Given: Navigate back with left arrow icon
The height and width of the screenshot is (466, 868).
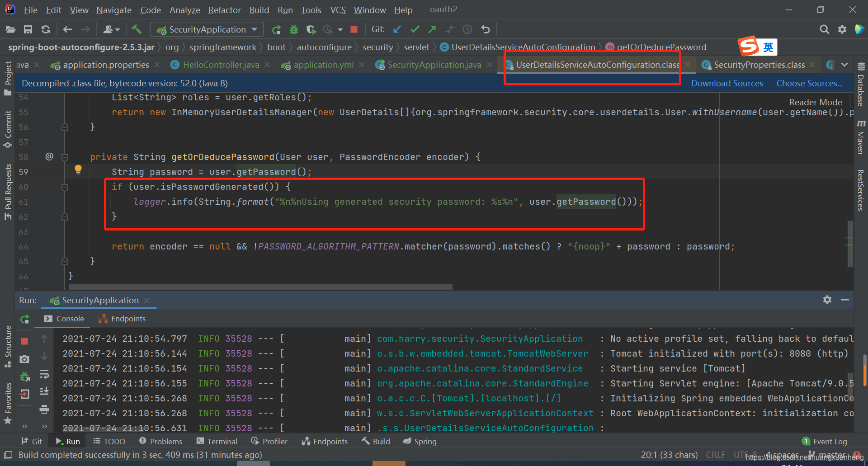Looking at the screenshot, I should tap(67, 29).
